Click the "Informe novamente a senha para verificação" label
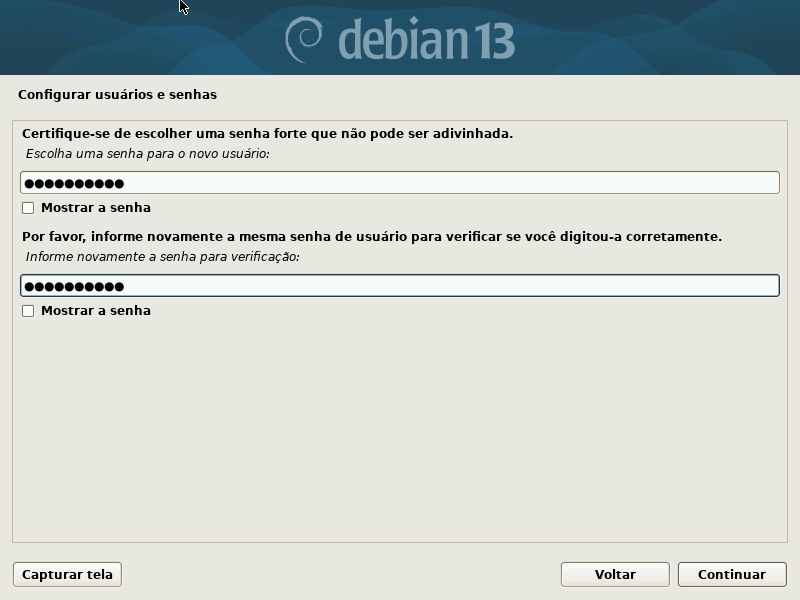This screenshot has height=600, width=800. (162, 257)
